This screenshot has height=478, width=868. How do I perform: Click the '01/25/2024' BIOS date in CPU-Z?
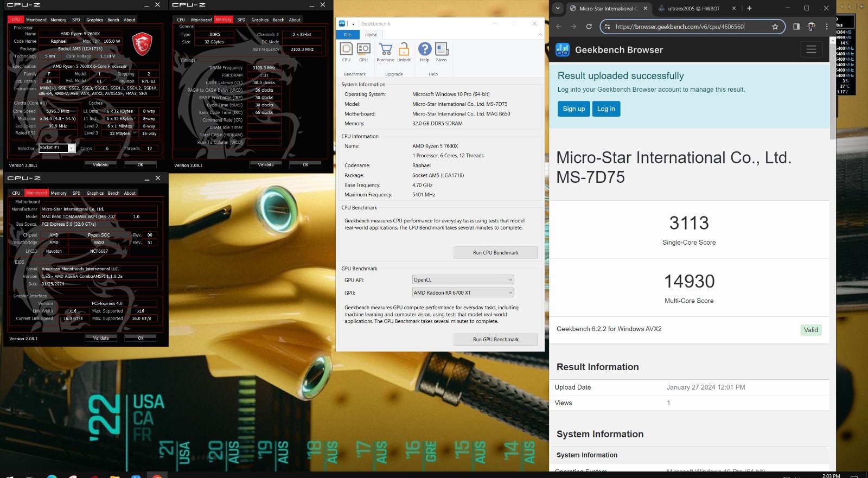pyautogui.click(x=53, y=284)
